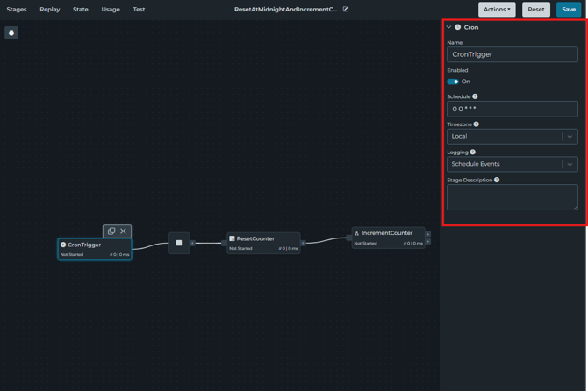Viewport: 588px width, 391px height.
Task: Edit the flow name with pencil icon
Action: [346, 9]
